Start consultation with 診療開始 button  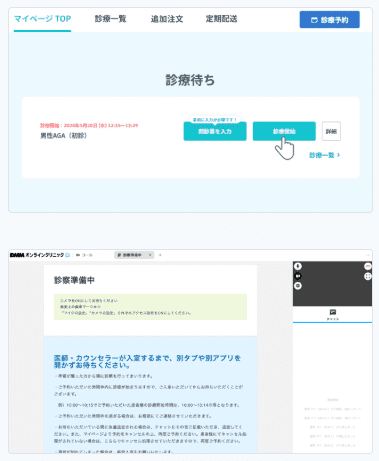284,131
